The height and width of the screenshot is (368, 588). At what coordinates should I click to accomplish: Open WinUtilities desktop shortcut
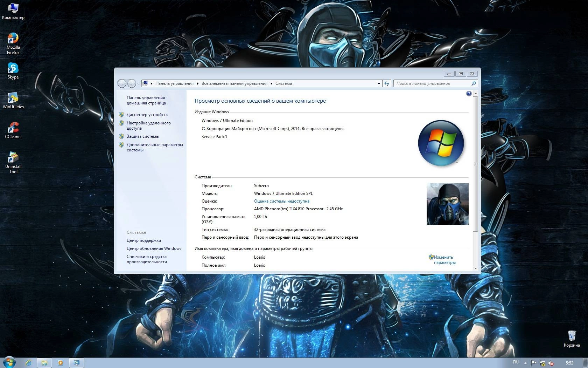point(13,101)
